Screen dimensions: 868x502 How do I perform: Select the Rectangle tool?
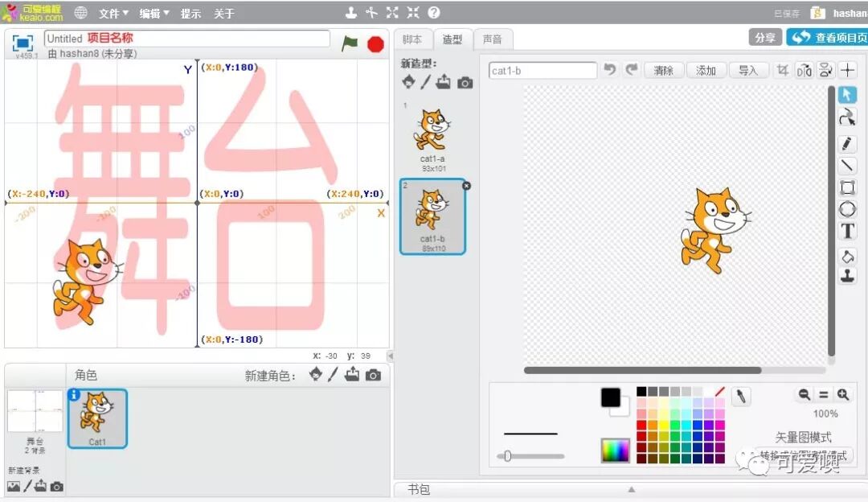[847, 187]
